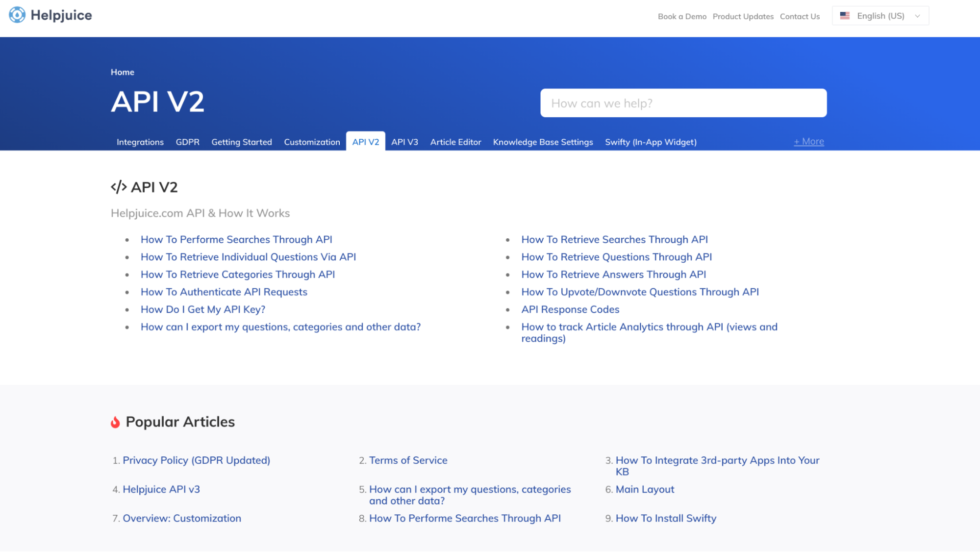Click the flame icon next to Popular Articles
Image resolution: width=980 pixels, height=552 pixels.
tap(115, 422)
